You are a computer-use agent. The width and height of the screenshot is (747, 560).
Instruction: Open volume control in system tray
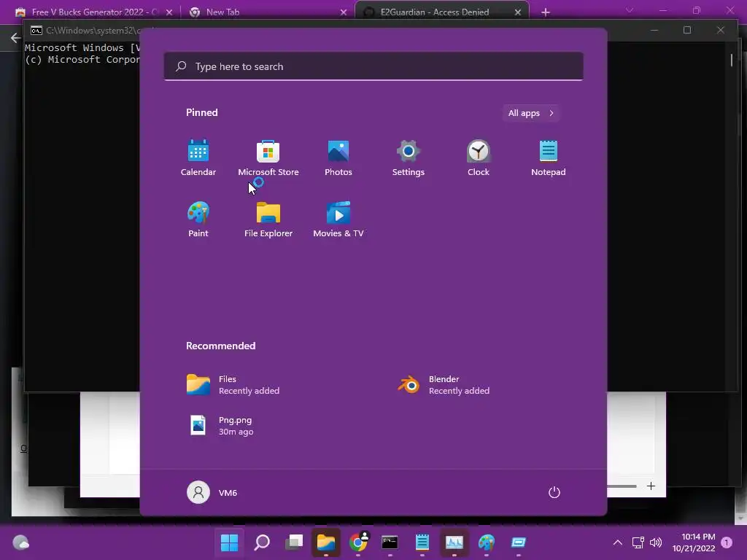click(x=656, y=542)
